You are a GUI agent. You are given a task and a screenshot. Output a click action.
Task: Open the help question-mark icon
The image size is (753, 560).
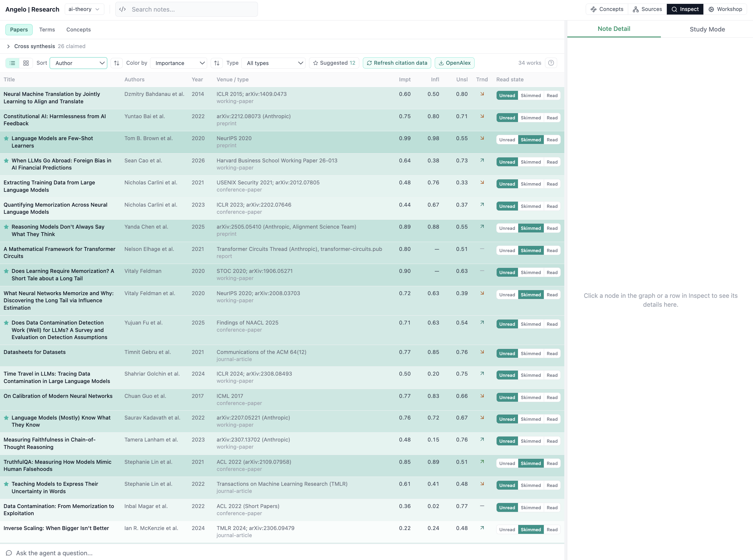(x=551, y=63)
